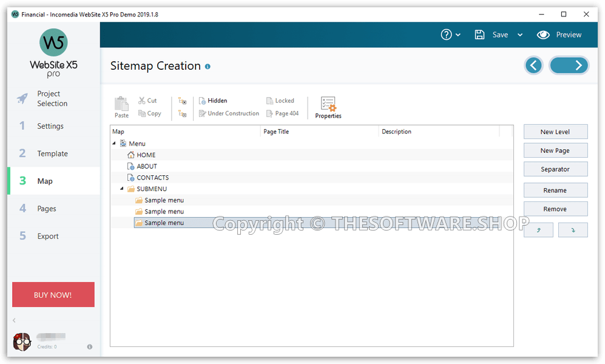Click the CONTACTS page icon
This screenshot has height=364, width=605.
pyautogui.click(x=131, y=177)
